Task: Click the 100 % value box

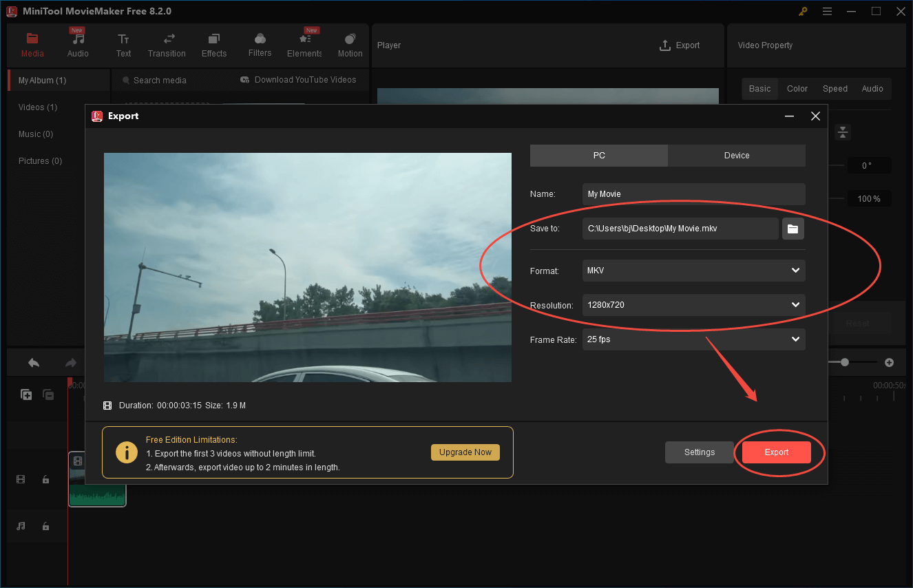Action: (x=869, y=199)
